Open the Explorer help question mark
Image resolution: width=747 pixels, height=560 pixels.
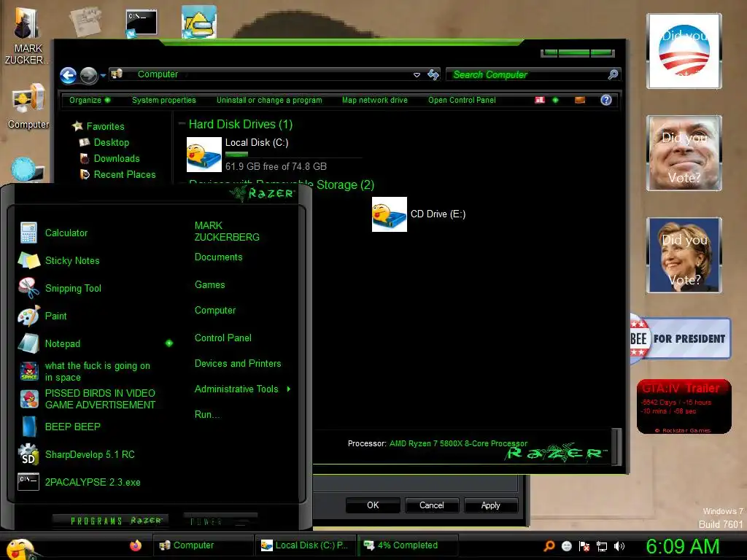(606, 100)
